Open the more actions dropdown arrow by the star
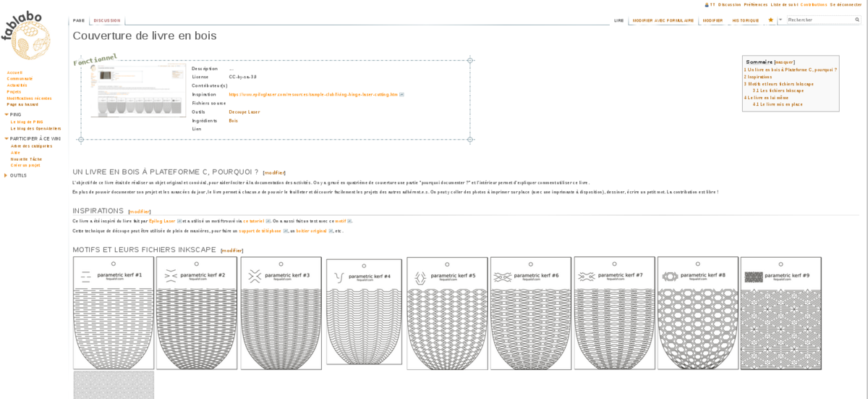The height and width of the screenshot is (399, 868). [x=780, y=20]
